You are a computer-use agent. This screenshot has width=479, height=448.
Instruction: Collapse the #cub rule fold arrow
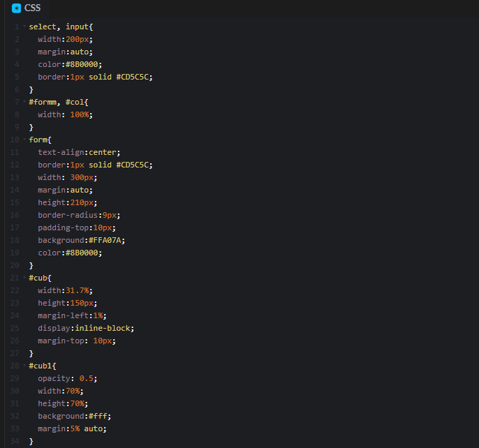24,278
